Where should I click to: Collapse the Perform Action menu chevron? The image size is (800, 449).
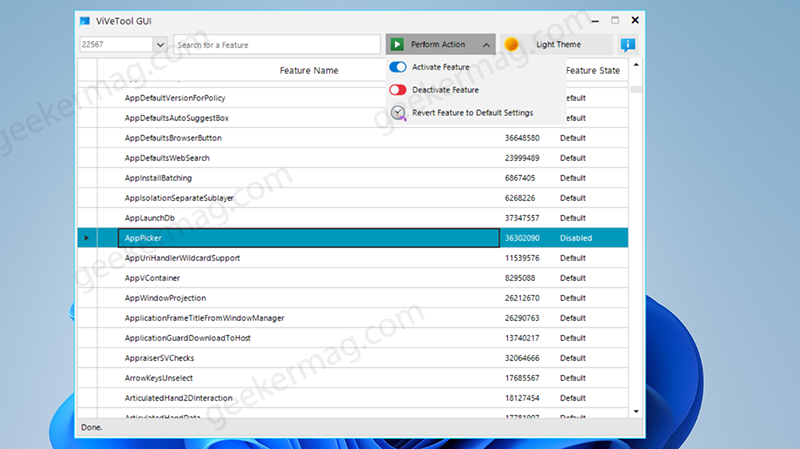pos(486,45)
